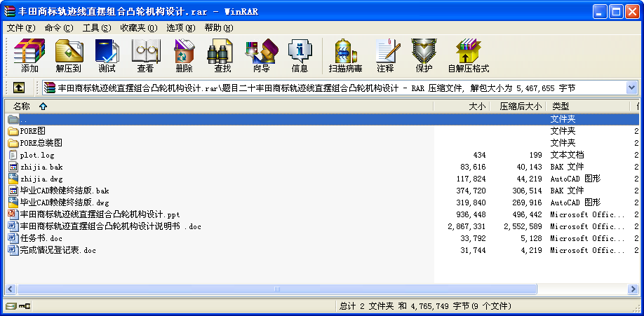
Task: Click the 测试 (Test) archive icon
Action: 107,56
